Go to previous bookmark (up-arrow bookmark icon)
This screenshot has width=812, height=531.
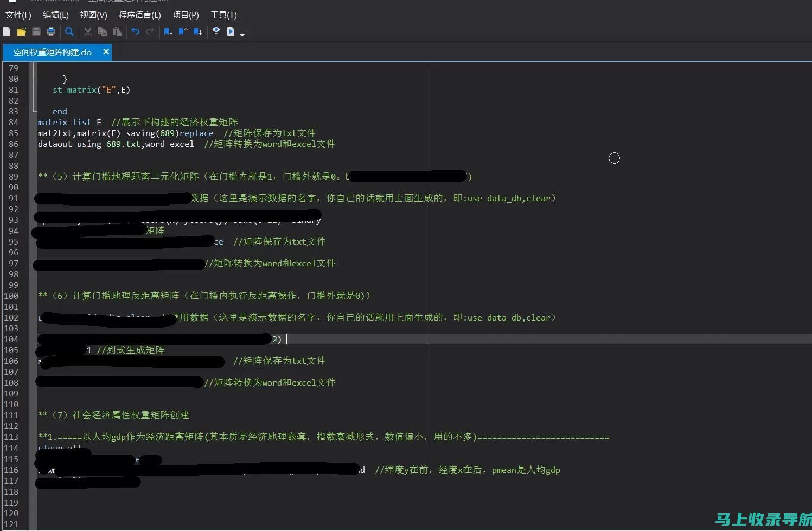(x=183, y=31)
